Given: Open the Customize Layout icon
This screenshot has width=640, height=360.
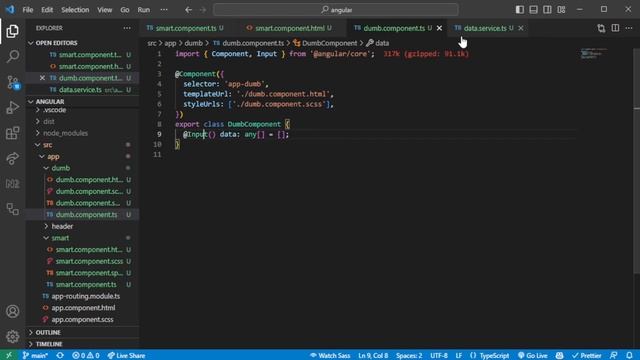Looking at the screenshot, I should pyautogui.click(x=561, y=10).
